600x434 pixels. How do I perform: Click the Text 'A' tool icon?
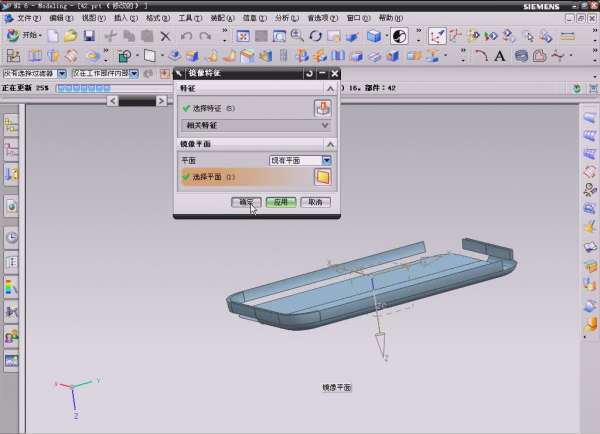click(x=501, y=56)
